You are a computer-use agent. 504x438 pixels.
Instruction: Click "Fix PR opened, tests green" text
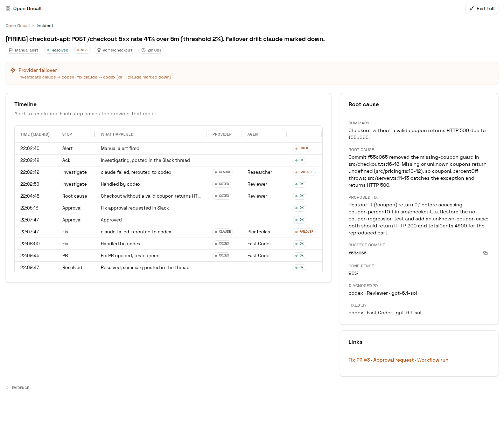coord(130,255)
